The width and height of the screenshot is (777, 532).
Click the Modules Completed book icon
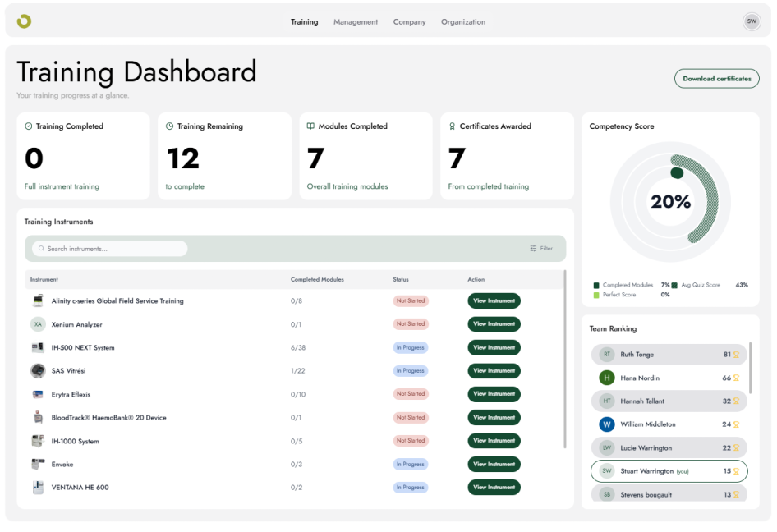(x=310, y=126)
